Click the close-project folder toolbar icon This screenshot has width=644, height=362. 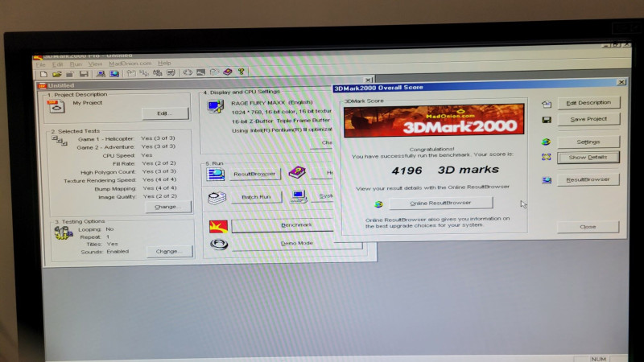click(x=70, y=74)
